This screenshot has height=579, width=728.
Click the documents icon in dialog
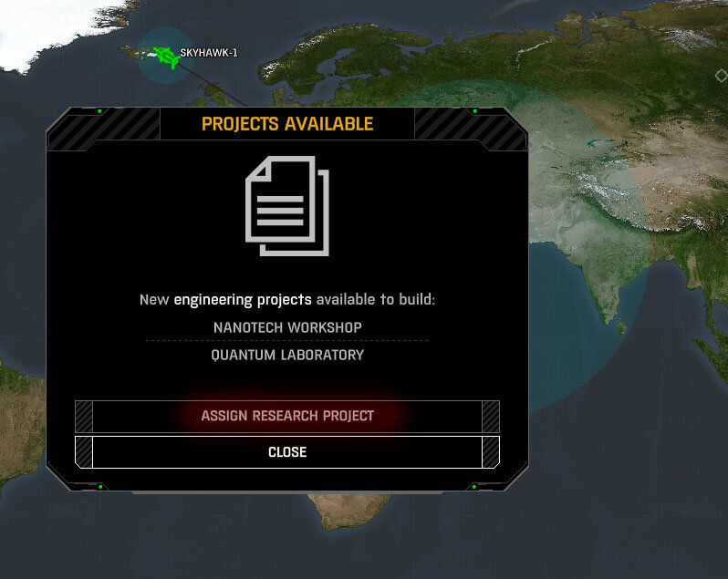coord(287,206)
